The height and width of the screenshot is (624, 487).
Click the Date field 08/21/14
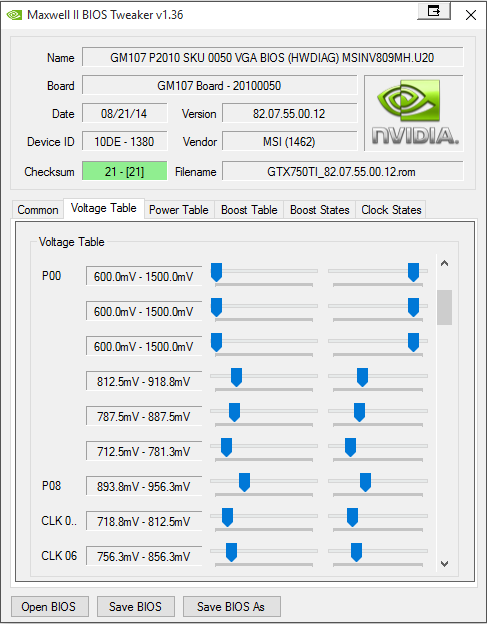125,113
